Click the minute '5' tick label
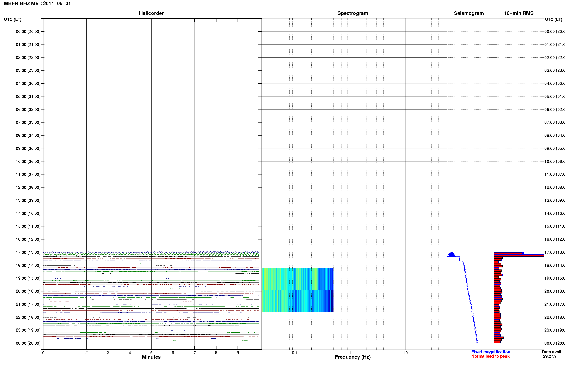588x368 pixels. click(x=151, y=353)
